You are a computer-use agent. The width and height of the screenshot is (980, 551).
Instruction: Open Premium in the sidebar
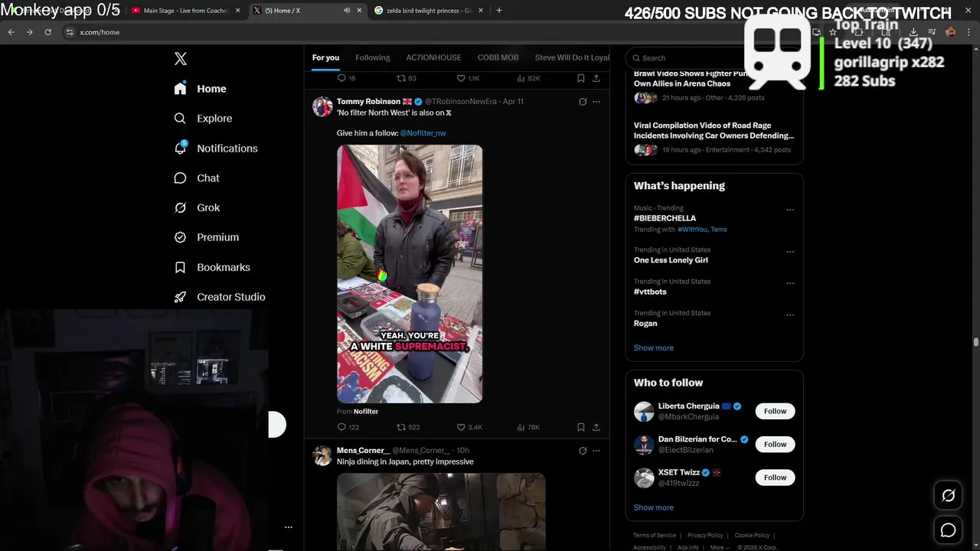207,237
